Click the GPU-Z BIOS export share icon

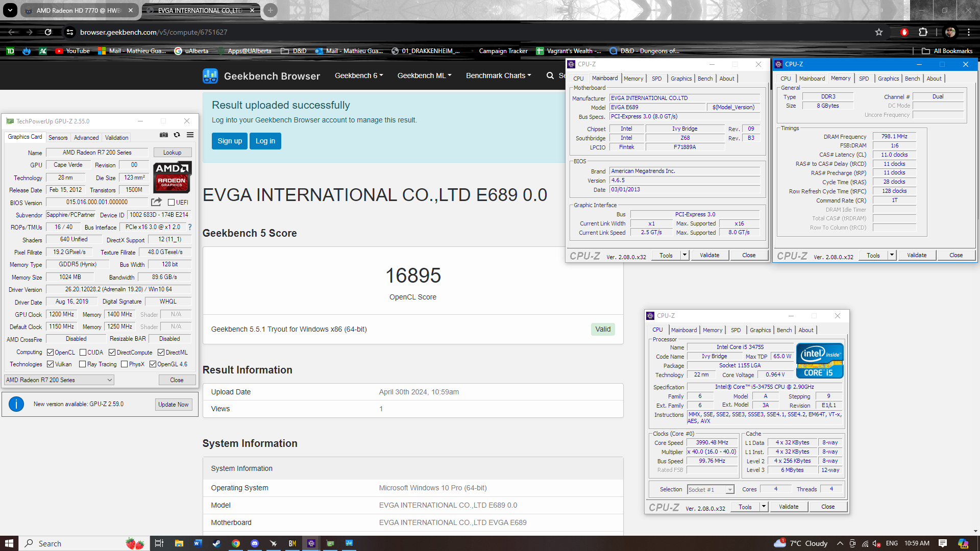click(157, 202)
